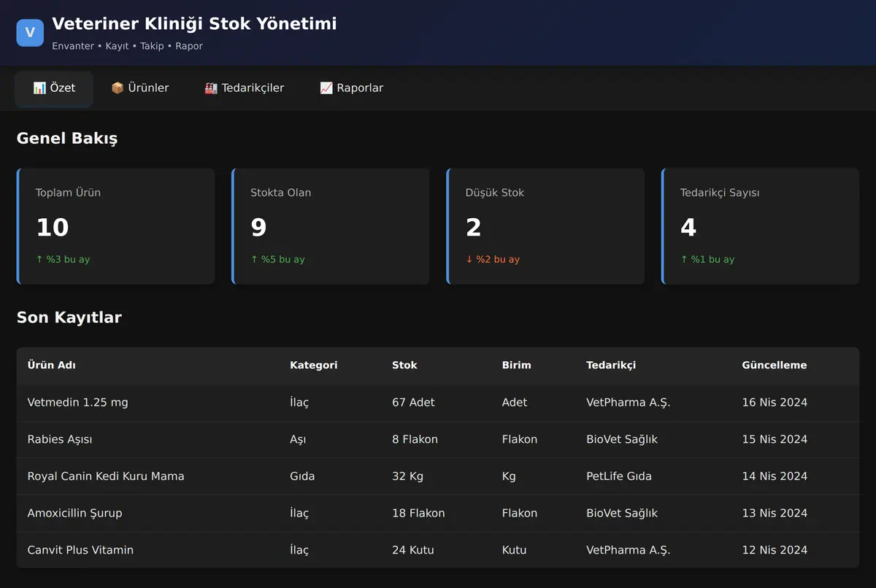This screenshot has height=588, width=876.
Task: Select the Vetmedin 1.25 mg row
Action: (438, 403)
